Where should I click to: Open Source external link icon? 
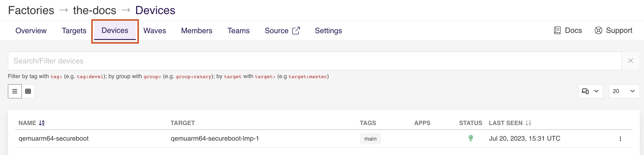click(296, 31)
